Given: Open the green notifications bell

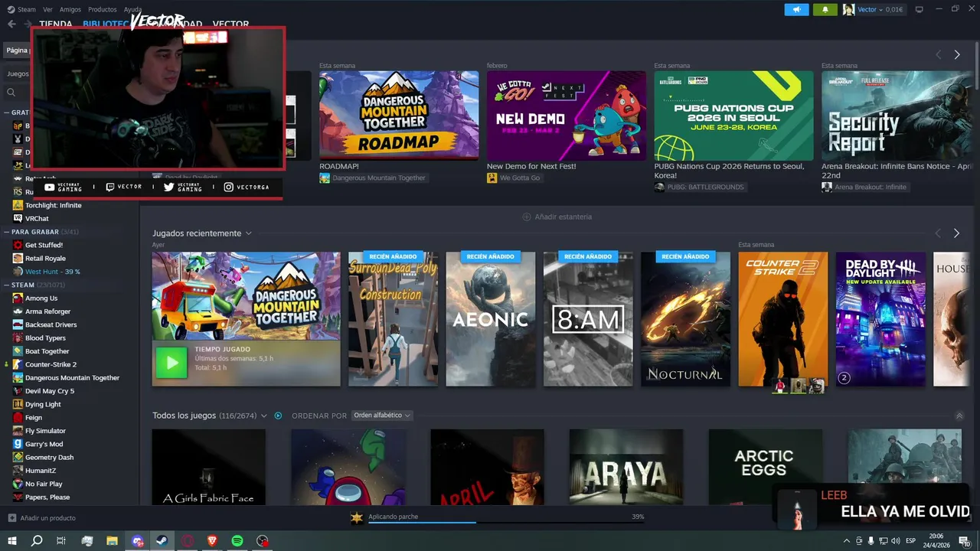Looking at the screenshot, I should [x=825, y=9].
